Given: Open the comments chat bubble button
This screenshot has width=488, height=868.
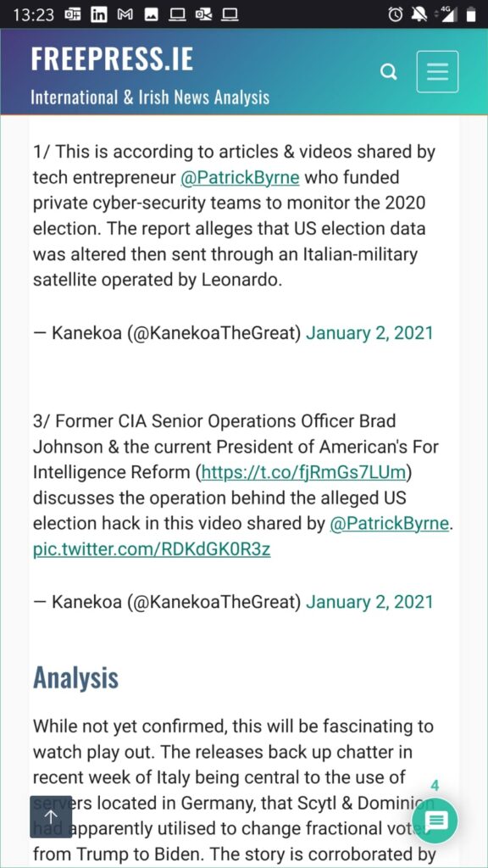Looking at the screenshot, I should click(x=435, y=821).
